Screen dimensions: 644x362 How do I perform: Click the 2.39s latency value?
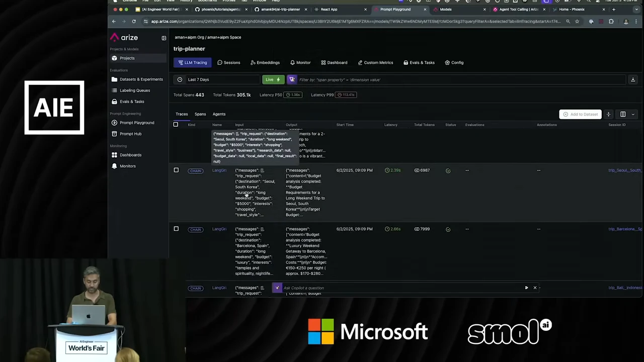393,170
